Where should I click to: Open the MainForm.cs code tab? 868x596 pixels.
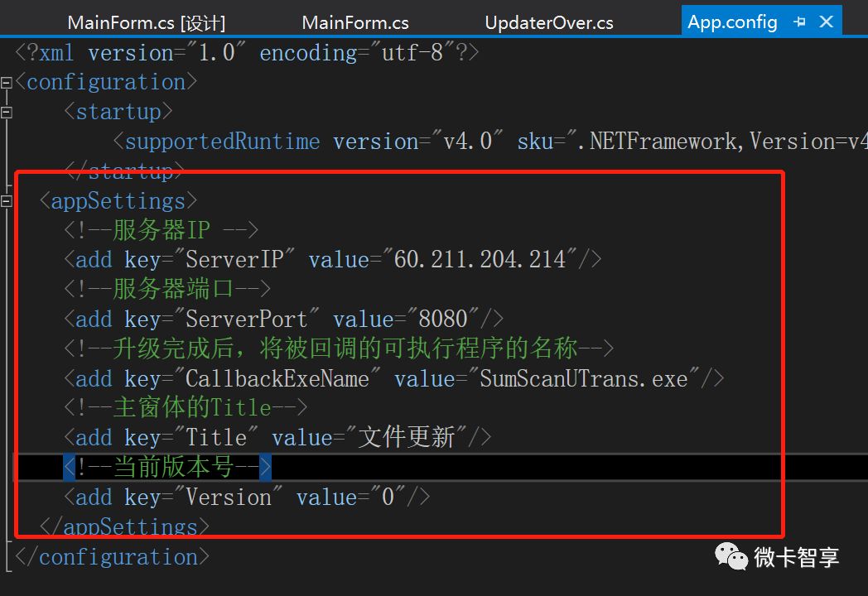point(355,22)
